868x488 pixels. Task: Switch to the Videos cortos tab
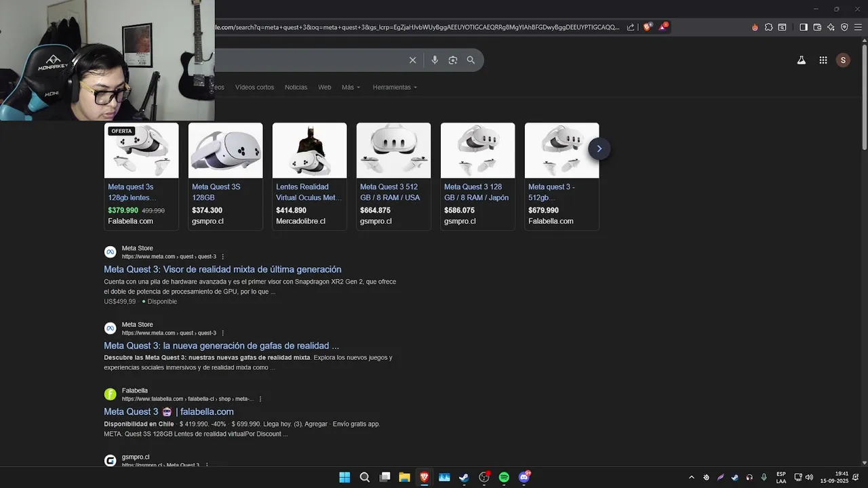click(254, 87)
